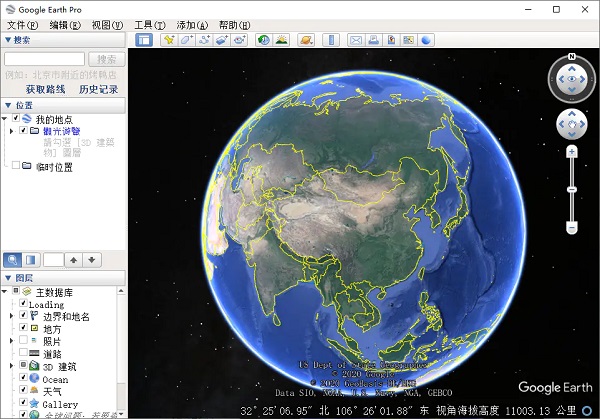Move selected place down with arrow button
Image resolution: width=600 pixels, height=419 pixels.
(x=92, y=260)
